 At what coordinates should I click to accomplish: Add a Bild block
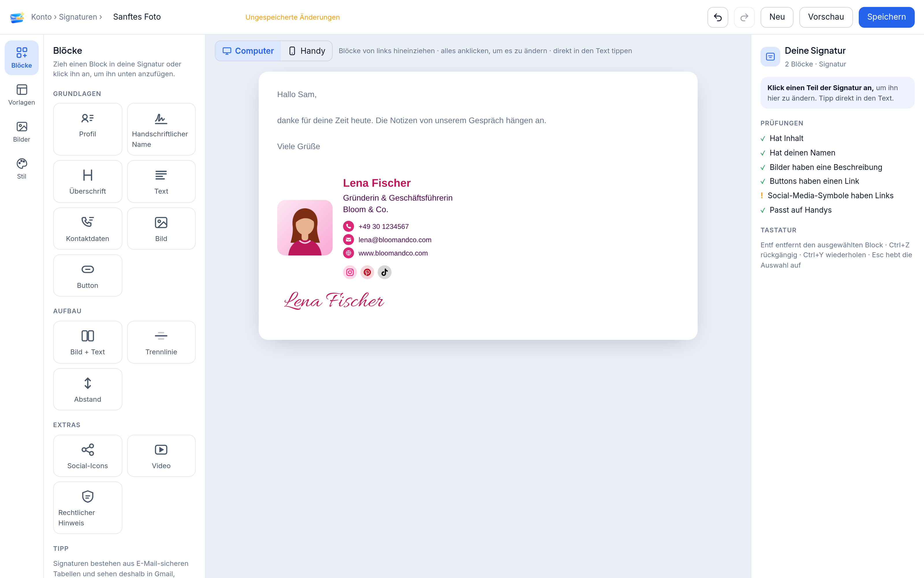pyautogui.click(x=161, y=229)
